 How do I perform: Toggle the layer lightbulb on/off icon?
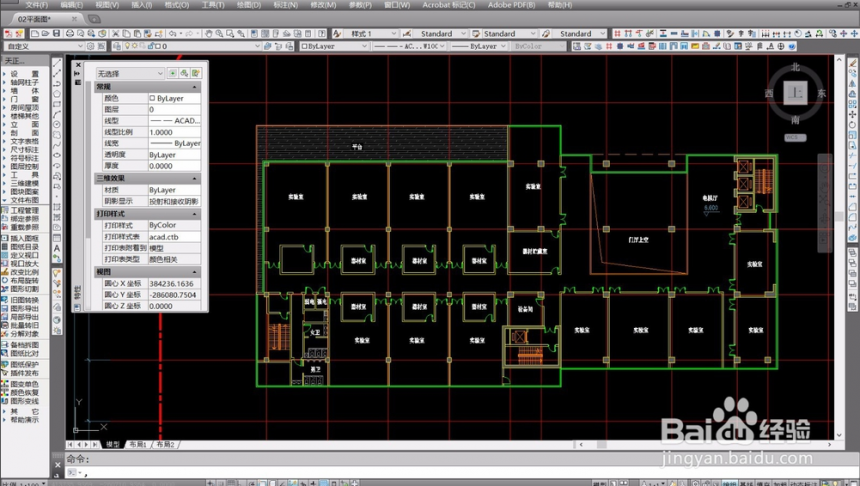tap(127, 46)
